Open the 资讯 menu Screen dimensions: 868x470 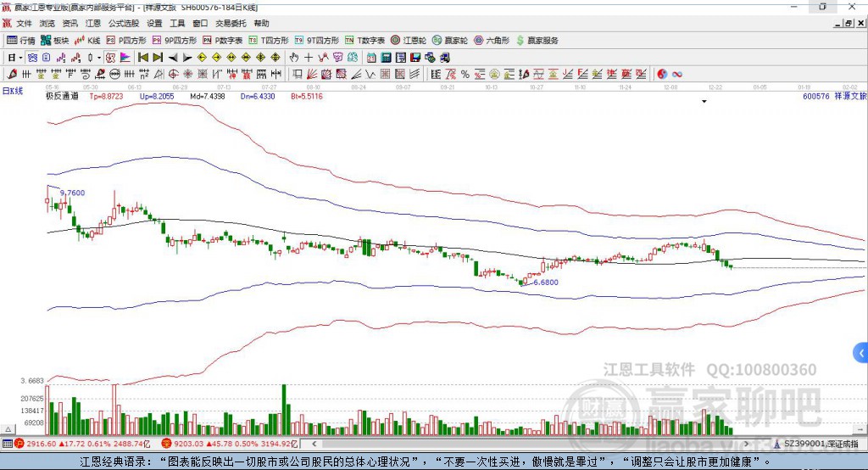(70, 23)
